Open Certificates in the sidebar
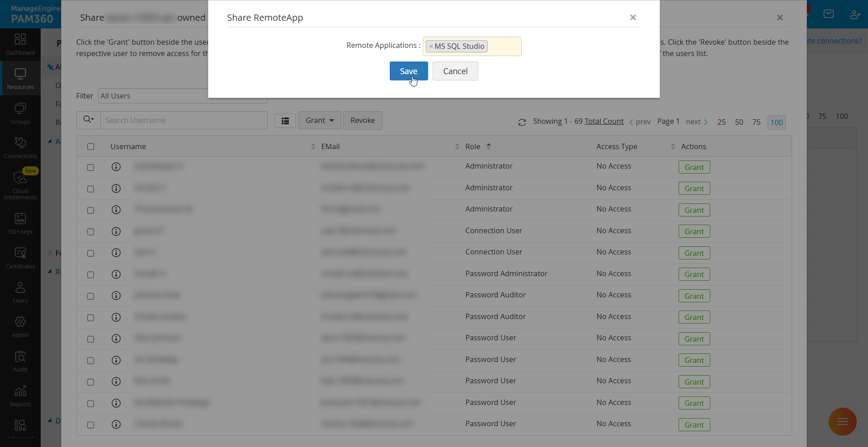Screen dimensions: 868x447 pyautogui.click(x=20, y=258)
